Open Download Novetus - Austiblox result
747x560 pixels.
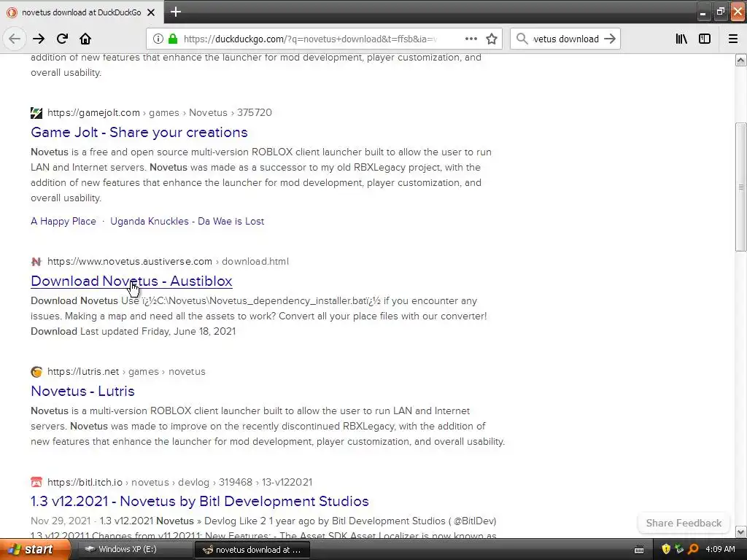coord(131,281)
